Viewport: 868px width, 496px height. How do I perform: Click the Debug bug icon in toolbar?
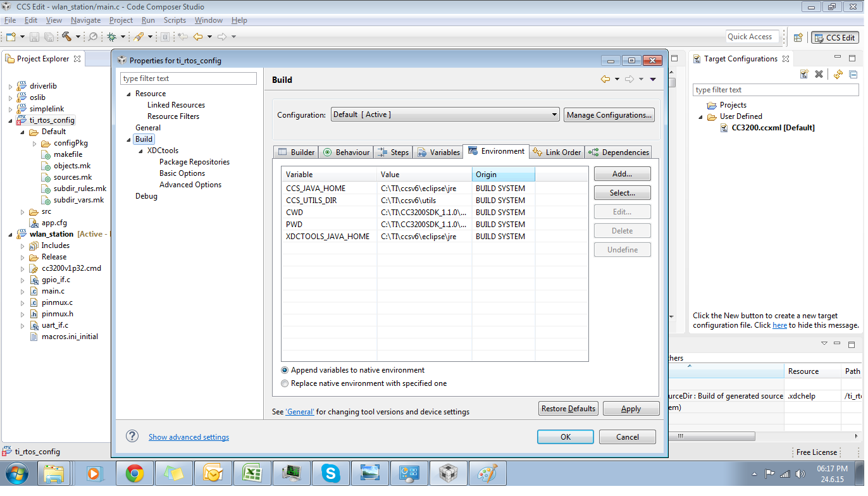pyautogui.click(x=112, y=37)
